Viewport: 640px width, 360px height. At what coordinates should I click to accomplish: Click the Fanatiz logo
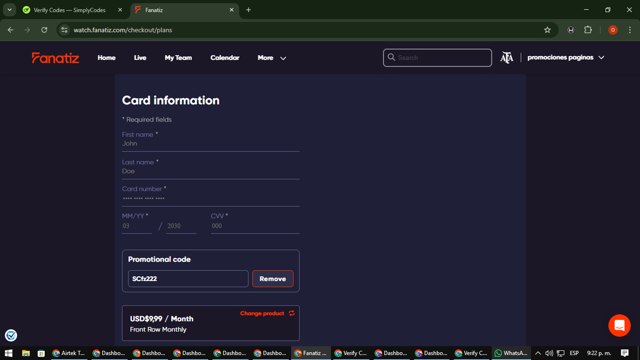coord(55,58)
